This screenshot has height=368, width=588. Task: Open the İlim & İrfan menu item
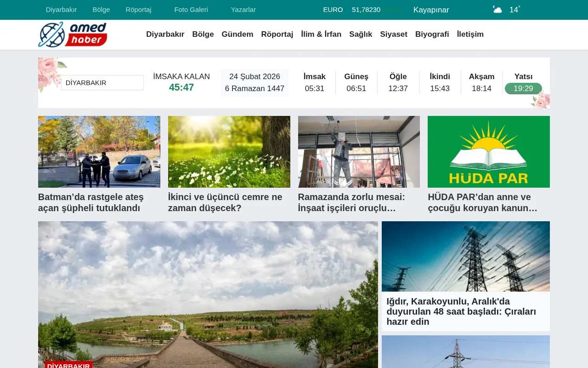321,34
